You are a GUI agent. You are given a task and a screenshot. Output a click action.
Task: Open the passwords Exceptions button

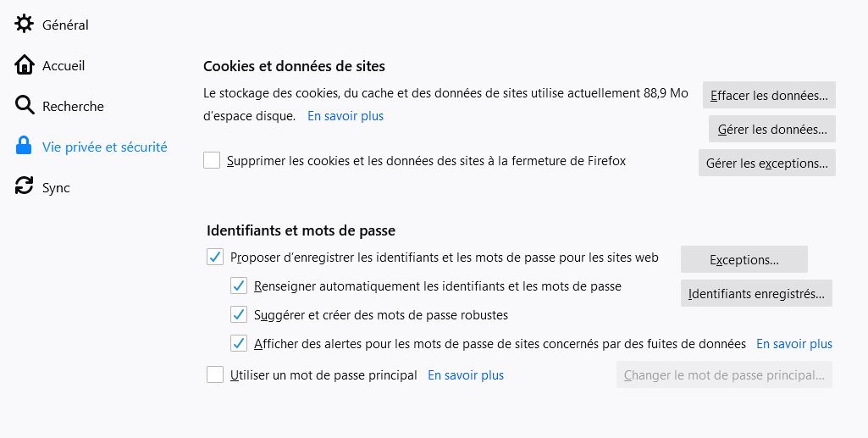point(744,260)
